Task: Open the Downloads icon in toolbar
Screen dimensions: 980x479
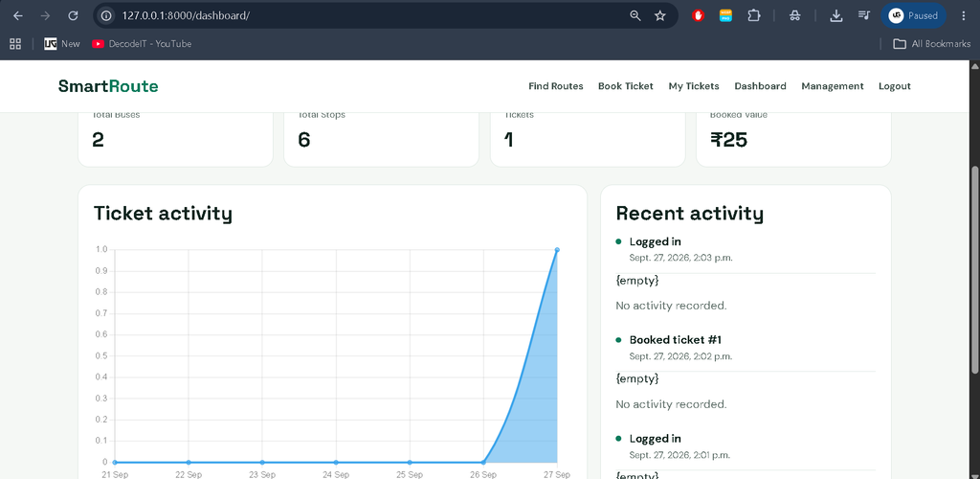Action: coord(836,15)
